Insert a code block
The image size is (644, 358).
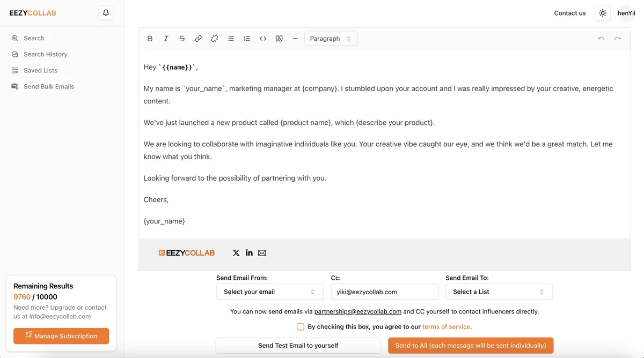point(263,39)
